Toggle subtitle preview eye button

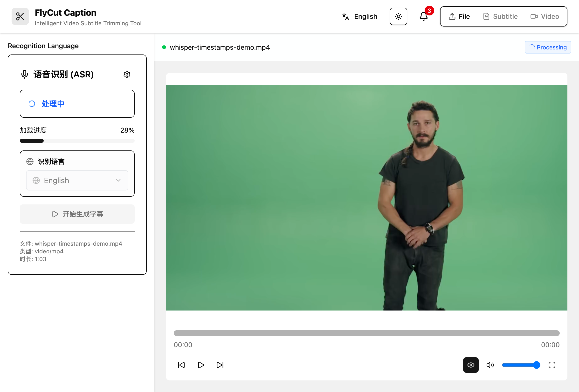coord(471,365)
